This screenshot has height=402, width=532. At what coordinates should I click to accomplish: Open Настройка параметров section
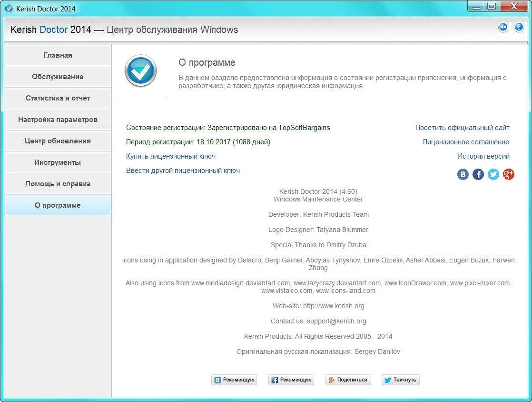coord(58,119)
